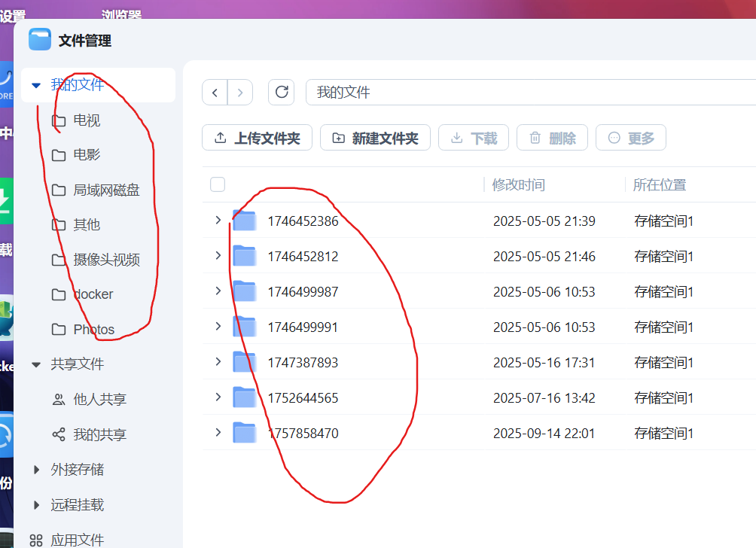Open the docker folder in sidebar
Viewport: 756px width, 548px height.
click(93, 294)
